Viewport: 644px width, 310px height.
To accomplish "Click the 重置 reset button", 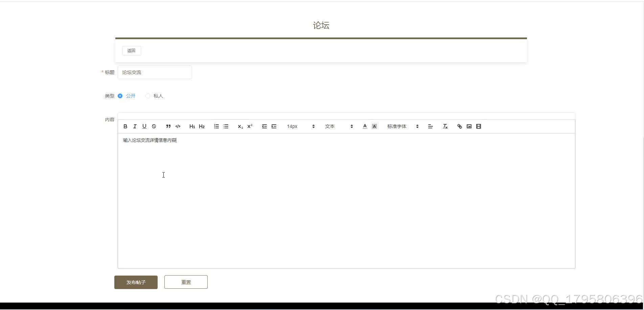I will point(186,282).
